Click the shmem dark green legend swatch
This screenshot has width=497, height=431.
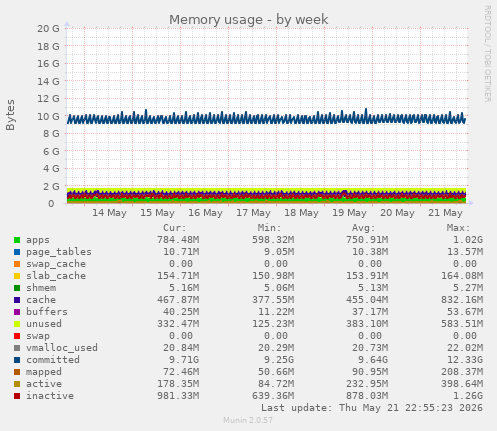tap(17, 288)
